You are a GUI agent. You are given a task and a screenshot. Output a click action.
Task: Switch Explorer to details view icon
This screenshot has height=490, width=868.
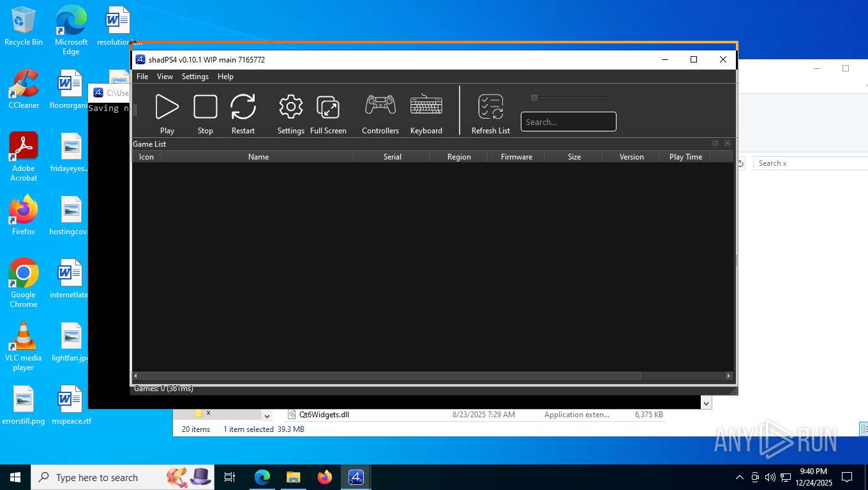[863, 429]
